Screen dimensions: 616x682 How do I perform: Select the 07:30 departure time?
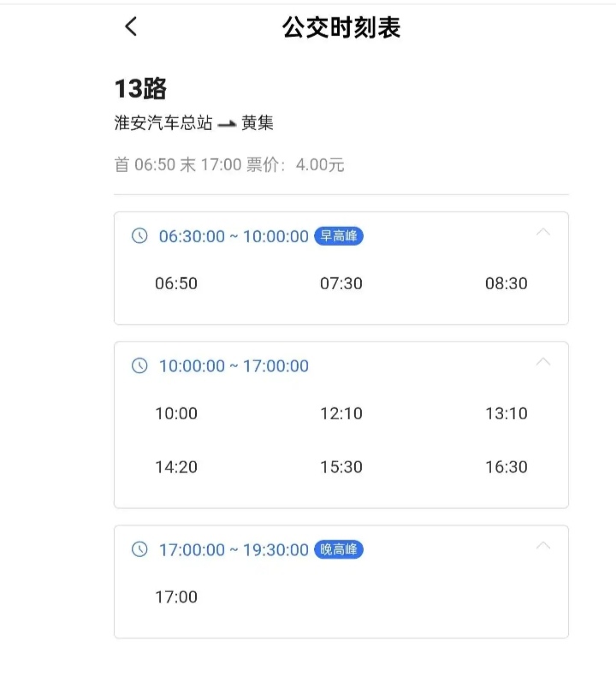pyautogui.click(x=341, y=283)
